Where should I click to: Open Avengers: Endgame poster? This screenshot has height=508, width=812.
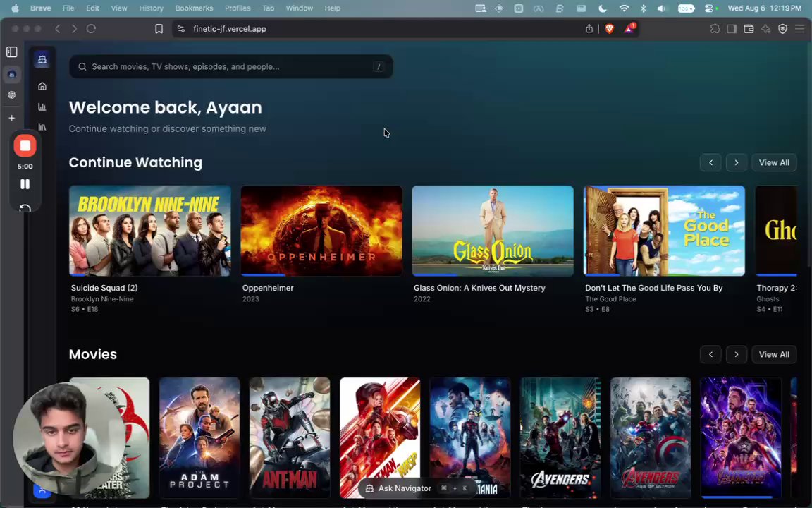pos(741,438)
